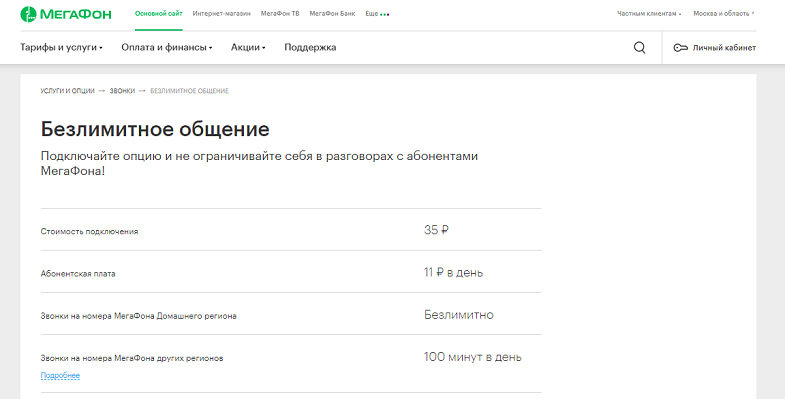The width and height of the screenshot is (785, 399).
Task: Click Звонки на номера МегаФона других регионов
Action: click(x=132, y=358)
